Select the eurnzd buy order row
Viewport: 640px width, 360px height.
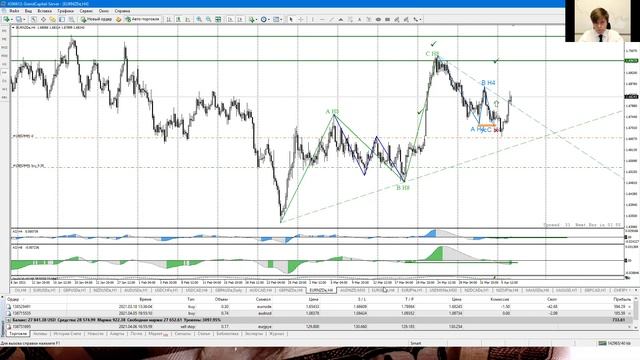(318, 306)
